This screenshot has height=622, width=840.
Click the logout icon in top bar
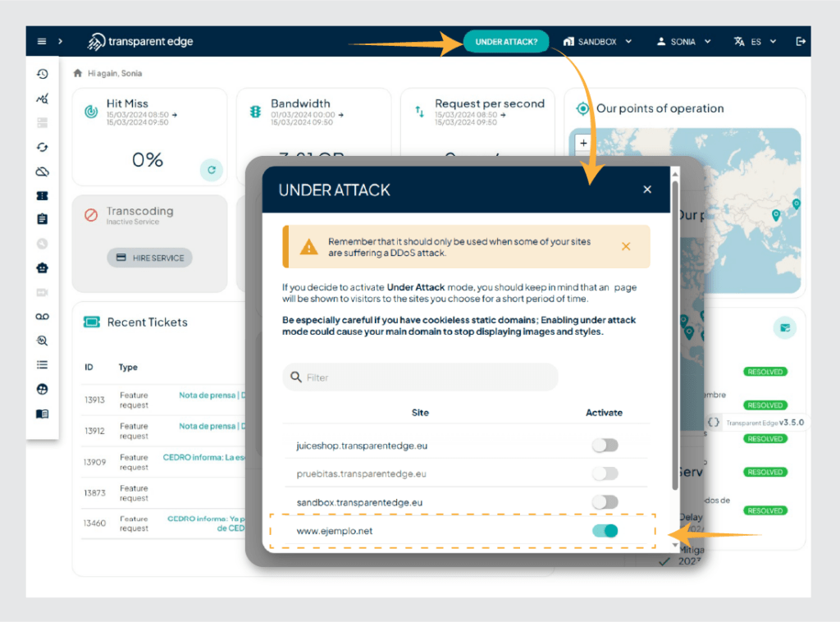tap(801, 42)
